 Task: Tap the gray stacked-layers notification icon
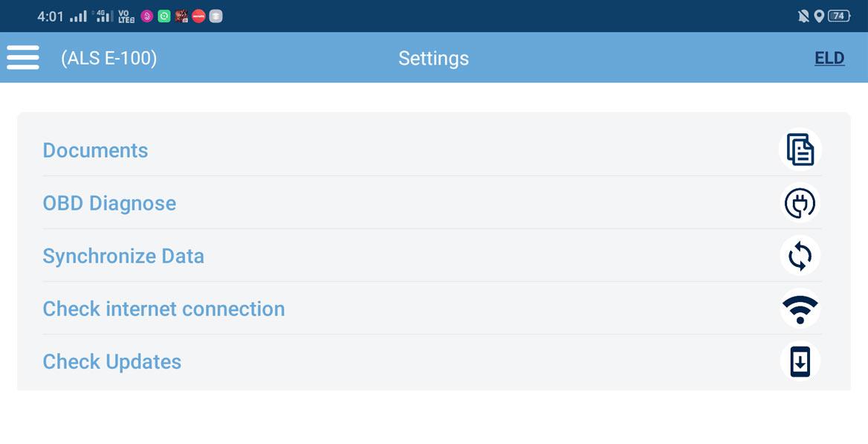point(216,16)
